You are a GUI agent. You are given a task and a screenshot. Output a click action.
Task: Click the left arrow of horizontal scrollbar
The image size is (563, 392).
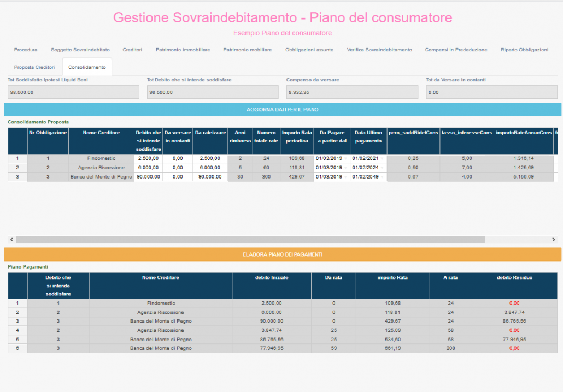(12, 240)
